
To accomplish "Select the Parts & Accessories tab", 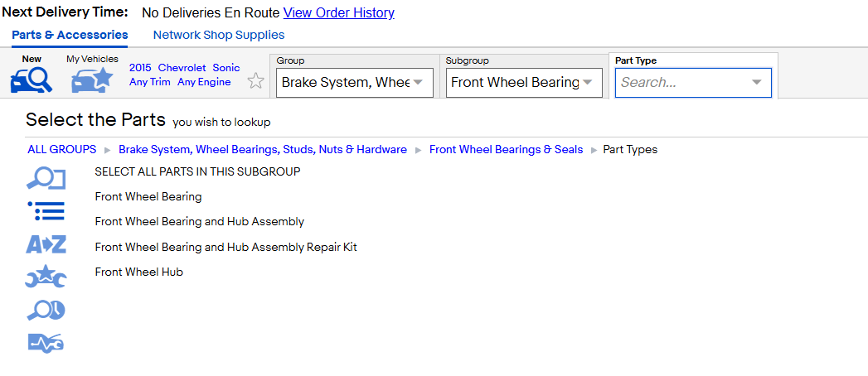I will coord(70,35).
